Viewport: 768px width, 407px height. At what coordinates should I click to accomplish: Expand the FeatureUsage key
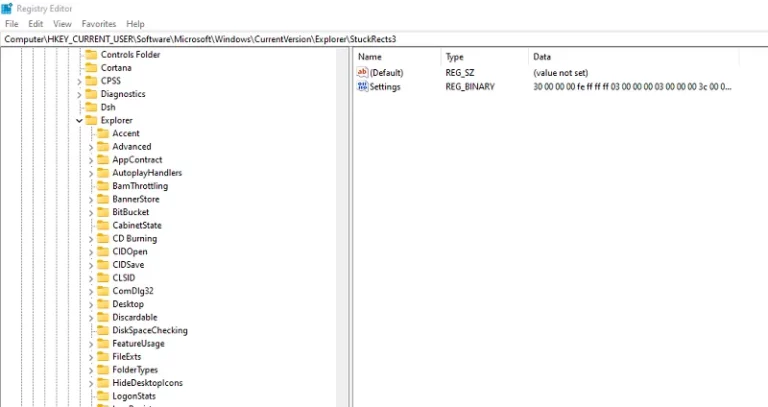tap(91, 344)
